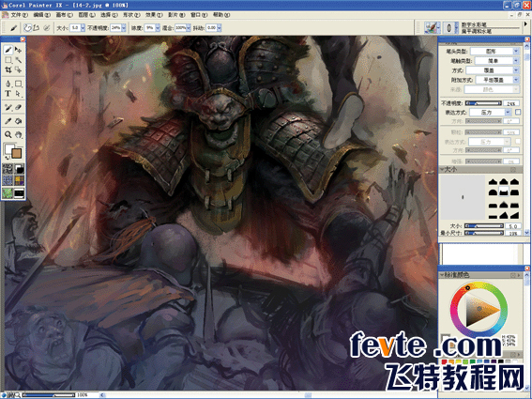The height and width of the screenshot is (399, 532).
Task: Select the Brush tool in the toolbox
Action: click(8, 50)
